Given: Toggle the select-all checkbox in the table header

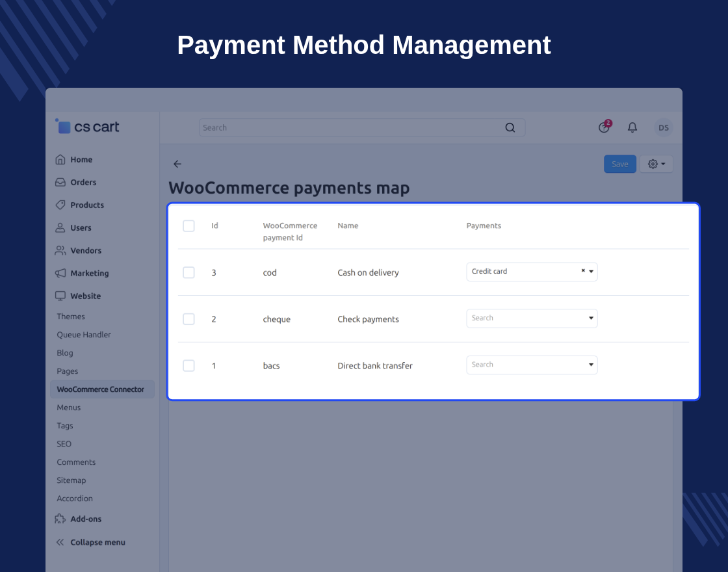Looking at the screenshot, I should (188, 226).
